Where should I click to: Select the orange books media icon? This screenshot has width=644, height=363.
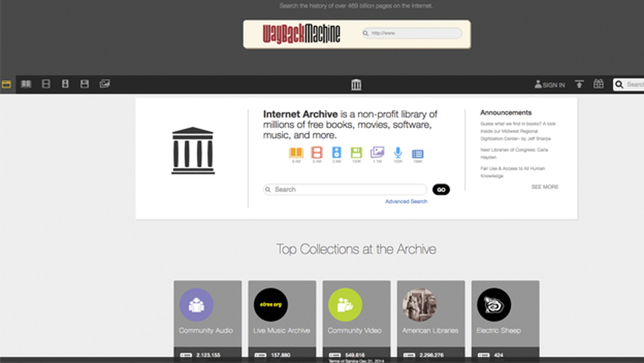pos(296,153)
